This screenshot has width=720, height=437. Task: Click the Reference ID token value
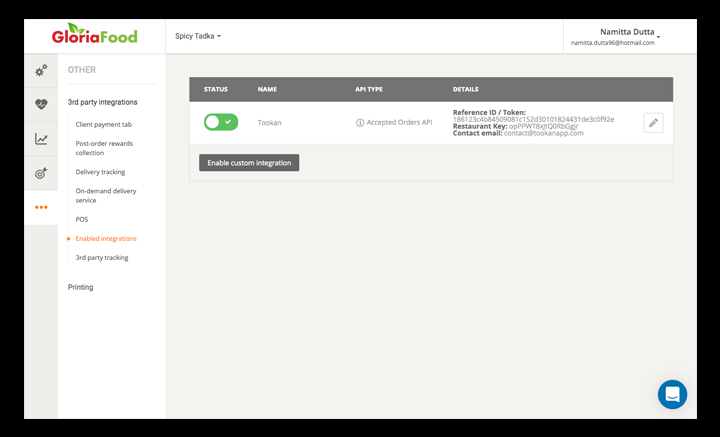pyautogui.click(x=533, y=119)
